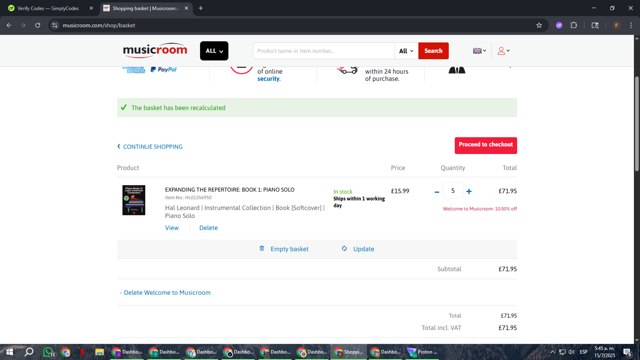The width and height of the screenshot is (640, 360).
Task: Open the Chrome profile avatar
Action: (616, 25)
